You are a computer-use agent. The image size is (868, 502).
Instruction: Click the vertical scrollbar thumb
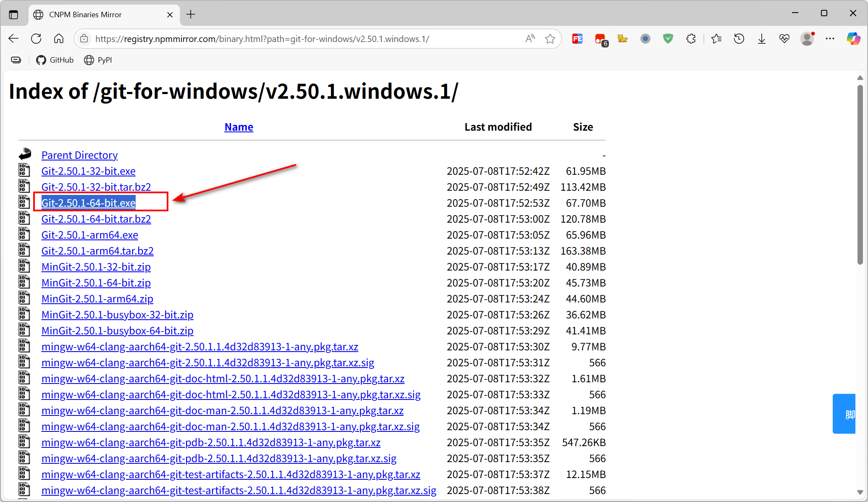click(x=860, y=174)
